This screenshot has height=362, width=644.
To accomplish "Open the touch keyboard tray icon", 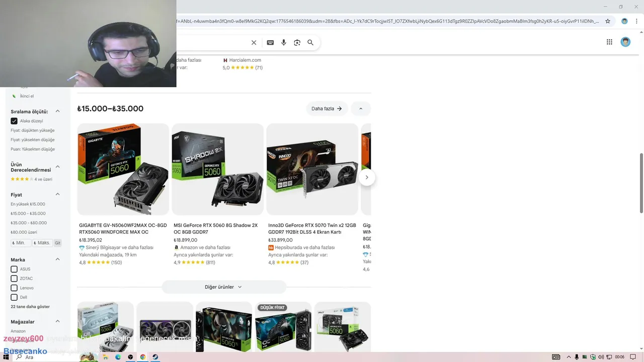I will 556,357.
